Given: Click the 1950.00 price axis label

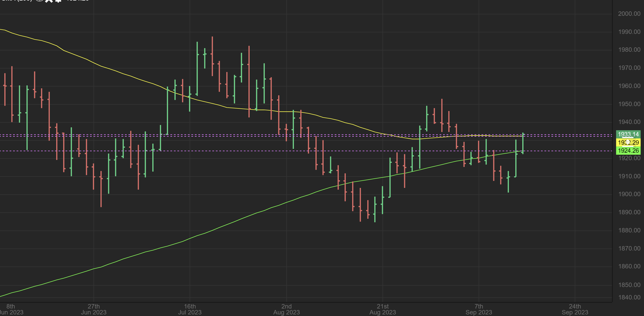Looking at the screenshot, I should 629,104.
